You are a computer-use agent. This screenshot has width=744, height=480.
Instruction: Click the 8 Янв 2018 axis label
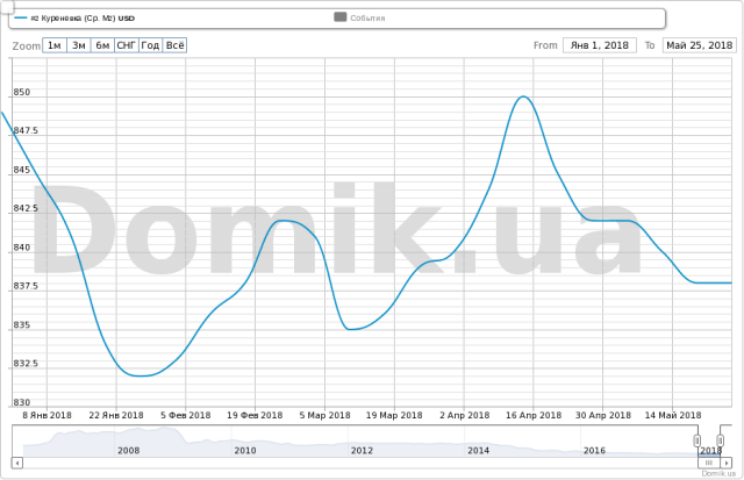pos(47,415)
